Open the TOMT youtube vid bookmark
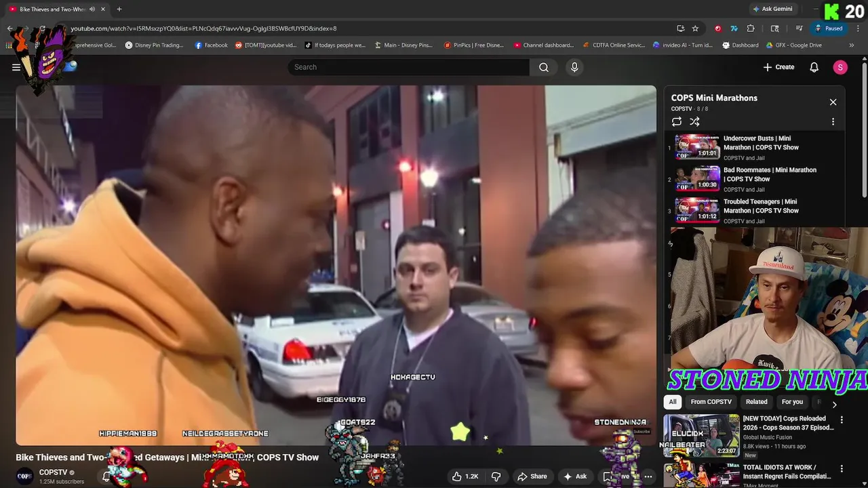The width and height of the screenshot is (868, 488). pos(266,45)
